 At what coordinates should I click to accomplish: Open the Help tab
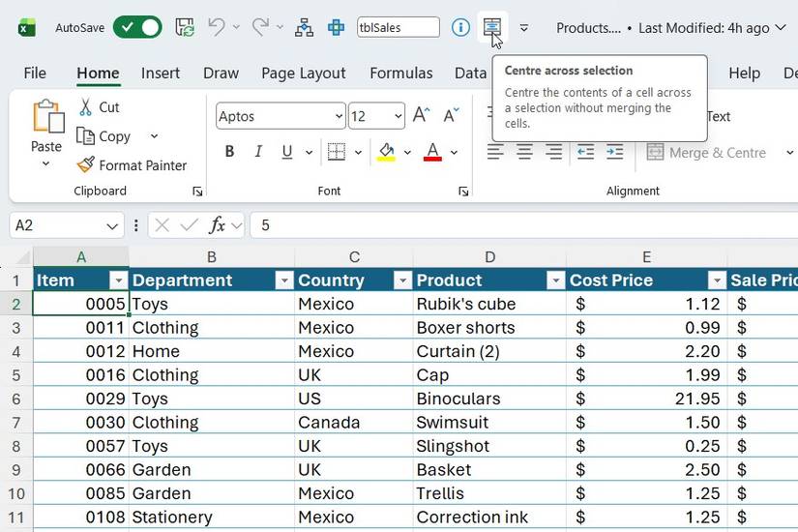(744, 73)
